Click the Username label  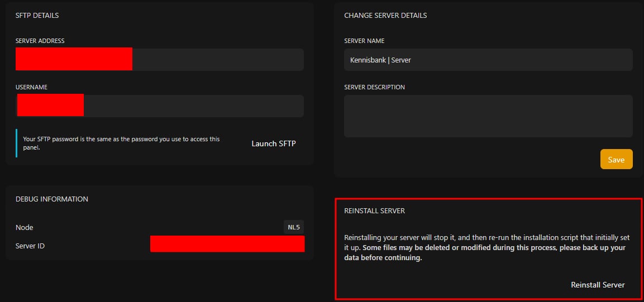pyautogui.click(x=31, y=87)
